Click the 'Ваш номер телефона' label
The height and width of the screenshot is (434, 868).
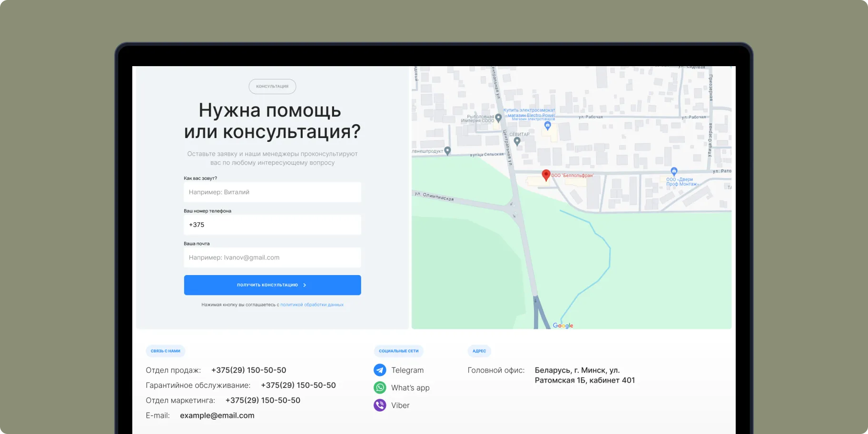point(207,211)
